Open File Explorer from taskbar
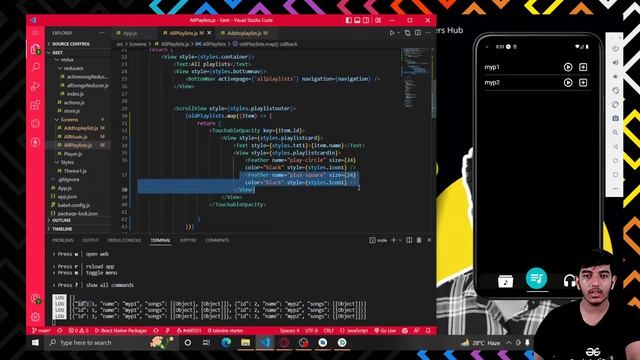 point(245,343)
